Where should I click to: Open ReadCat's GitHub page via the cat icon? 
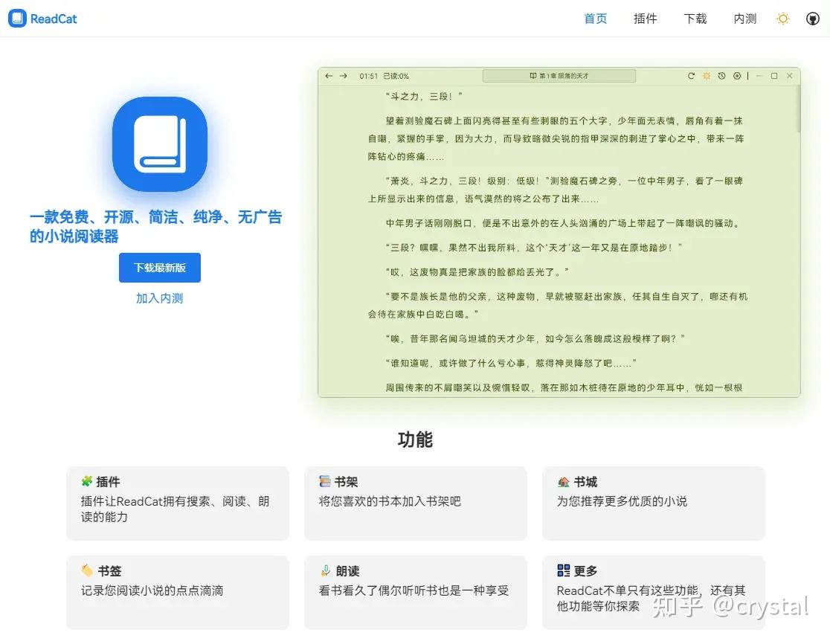pos(812,18)
